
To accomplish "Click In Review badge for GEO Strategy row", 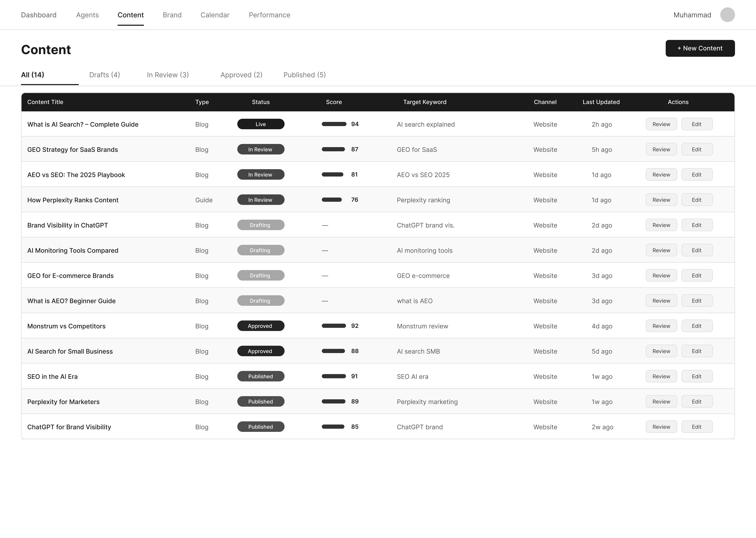I will pos(261,149).
